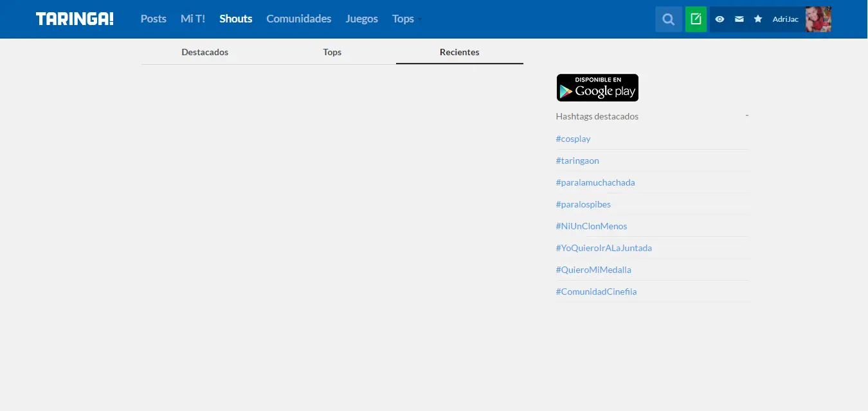Switch to the Tops tab
Screen dimensions: 868x411
(332, 52)
